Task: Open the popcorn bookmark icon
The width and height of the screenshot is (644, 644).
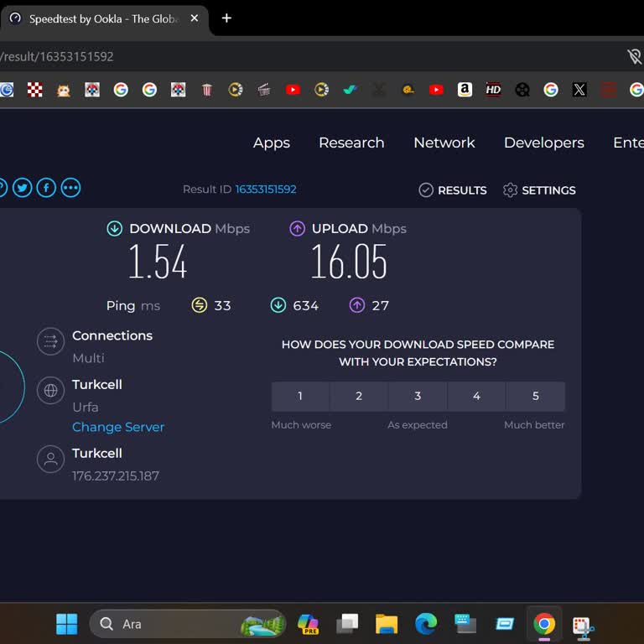Action: click(207, 90)
